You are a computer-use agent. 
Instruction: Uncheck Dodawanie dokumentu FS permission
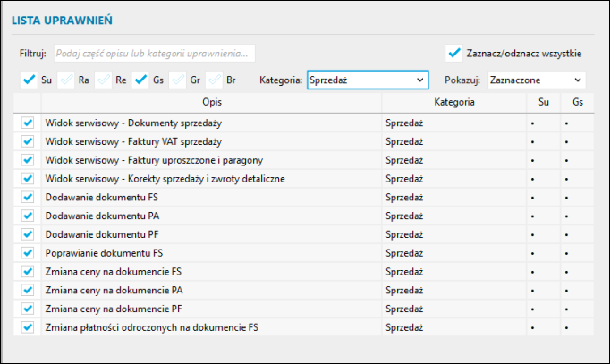click(x=28, y=196)
